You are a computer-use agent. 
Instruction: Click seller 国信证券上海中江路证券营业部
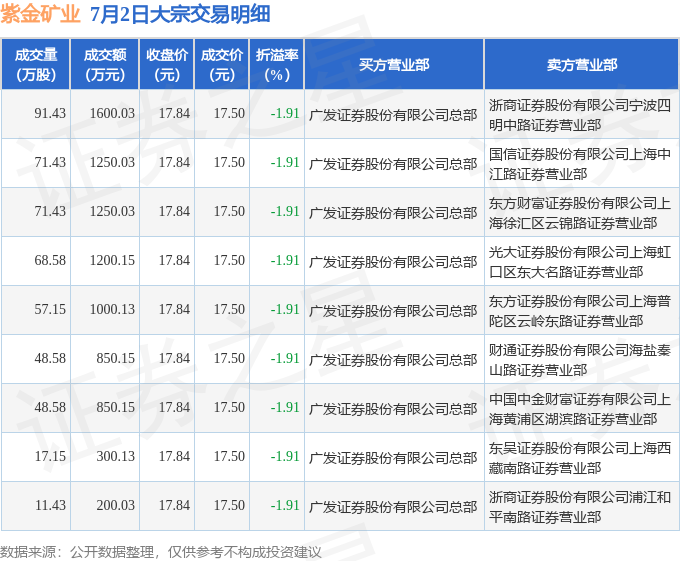[580, 164]
